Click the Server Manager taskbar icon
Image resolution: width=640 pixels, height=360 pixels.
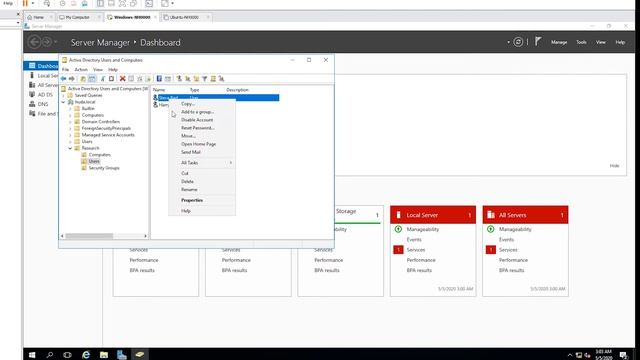(x=122, y=355)
